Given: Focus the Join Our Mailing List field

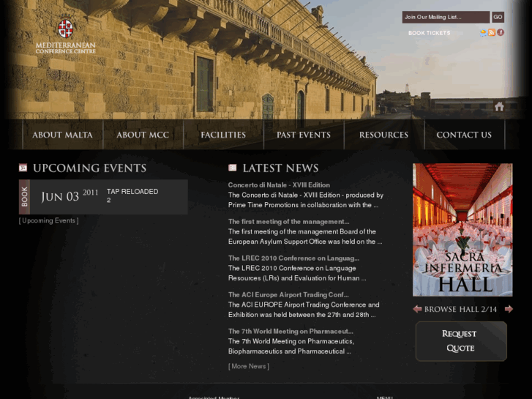Looking at the screenshot, I should click(446, 17).
